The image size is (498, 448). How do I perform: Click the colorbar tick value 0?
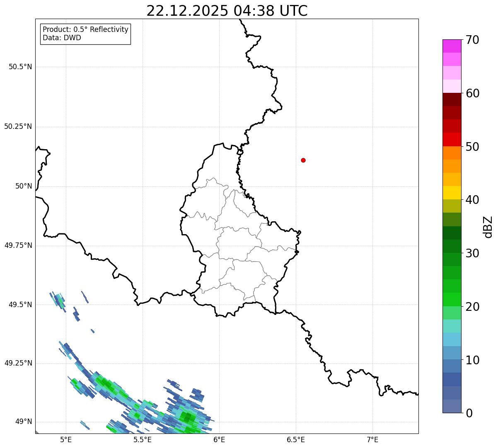pyautogui.click(x=469, y=413)
